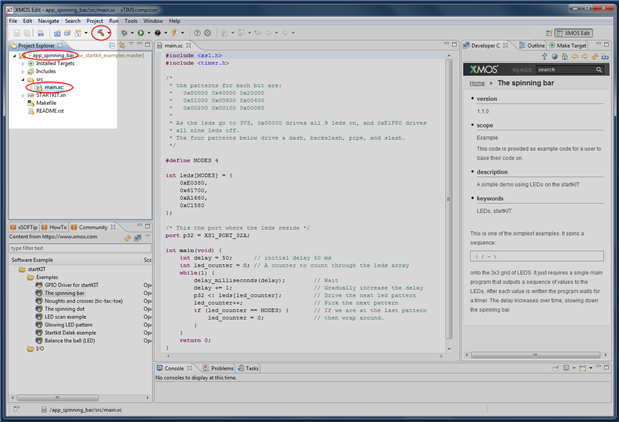This screenshot has width=619, height=422.
Task: Expand the Includes folder in tree
Action: click(22, 72)
